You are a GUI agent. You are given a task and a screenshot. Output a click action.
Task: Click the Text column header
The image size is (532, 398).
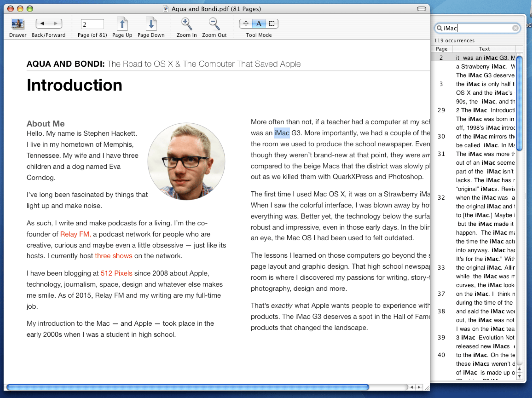tap(484, 49)
